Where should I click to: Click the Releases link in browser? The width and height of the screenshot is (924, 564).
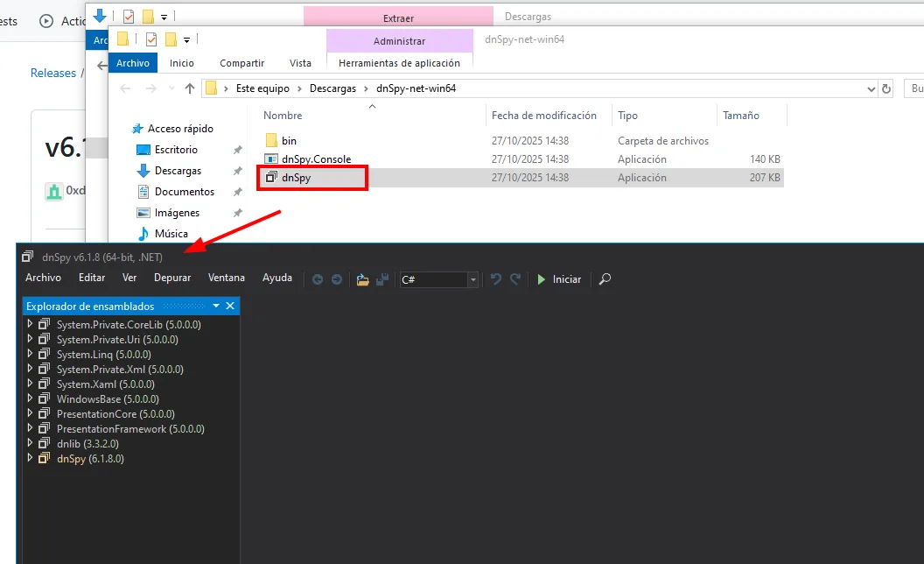[53, 73]
